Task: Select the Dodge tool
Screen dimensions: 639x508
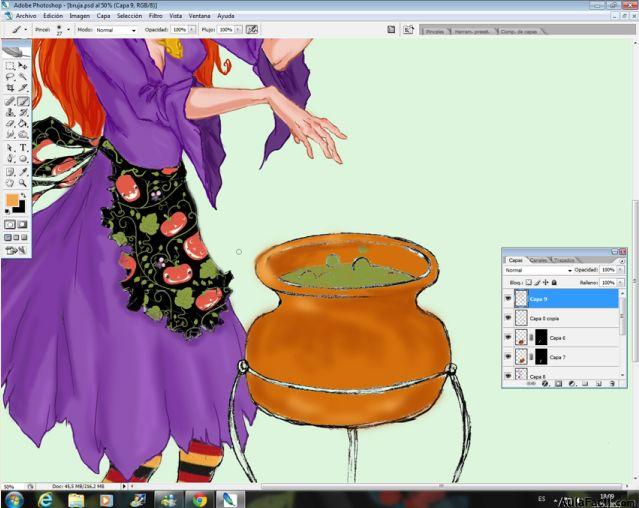Action: (23, 134)
